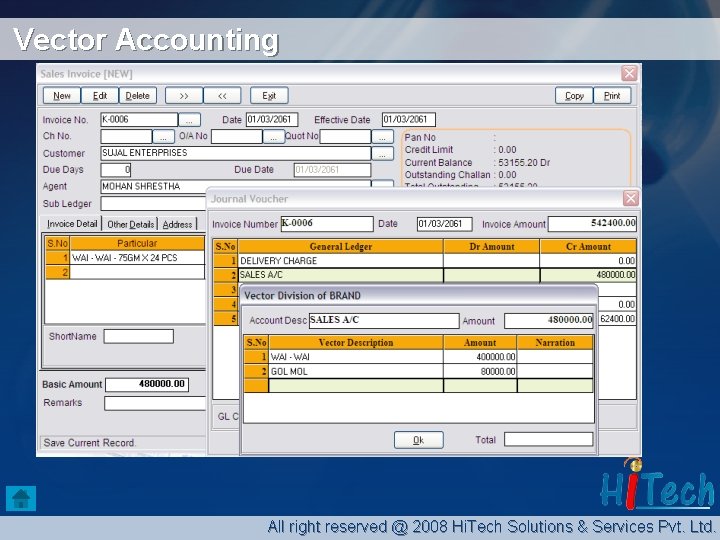Open the Invoice No. lookup ellipsis button
720x540 pixels.
pos(189,120)
